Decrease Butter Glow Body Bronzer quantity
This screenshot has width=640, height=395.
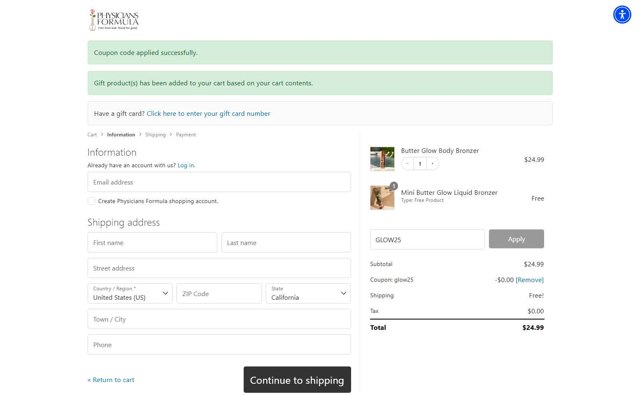tap(407, 164)
